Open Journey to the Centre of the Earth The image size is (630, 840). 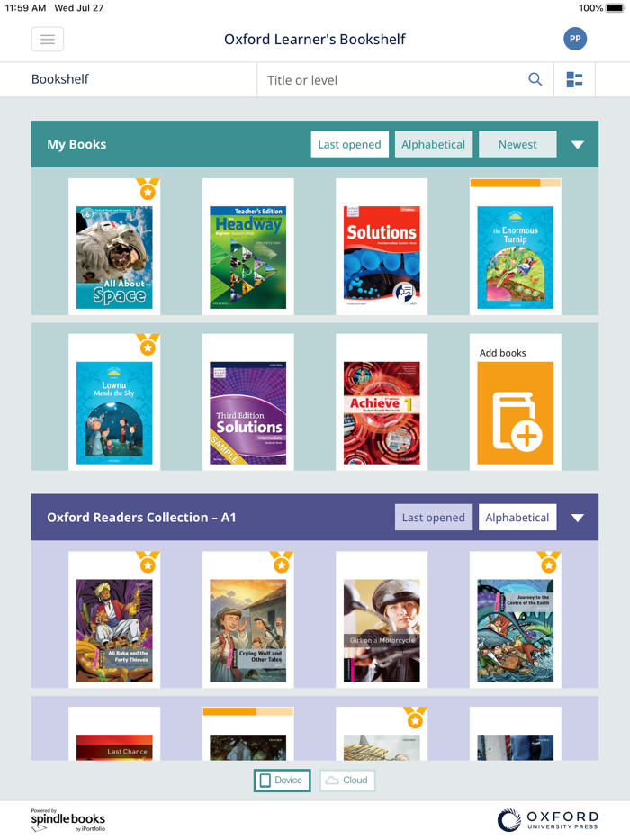(516, 630)
